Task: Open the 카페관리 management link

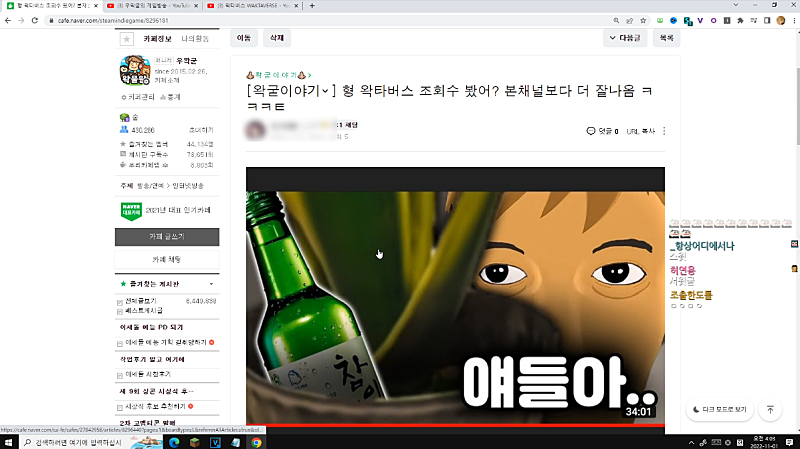Action: point(137,97)
